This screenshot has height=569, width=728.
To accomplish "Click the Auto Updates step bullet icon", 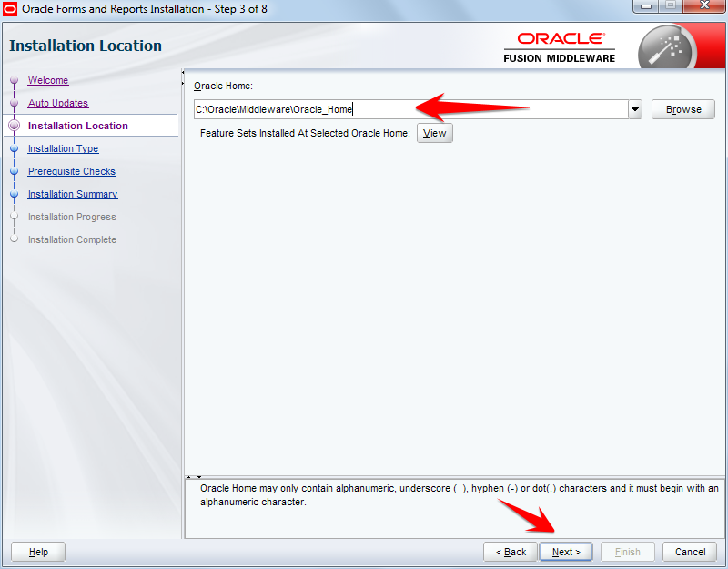I will [x=15, y=103].
